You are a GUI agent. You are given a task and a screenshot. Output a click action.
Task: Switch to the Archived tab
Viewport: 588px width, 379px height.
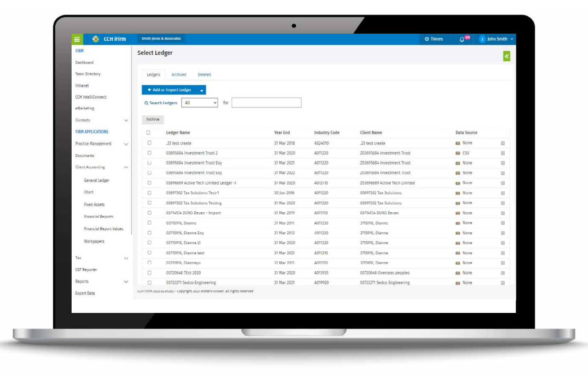(x=179, y=75)
